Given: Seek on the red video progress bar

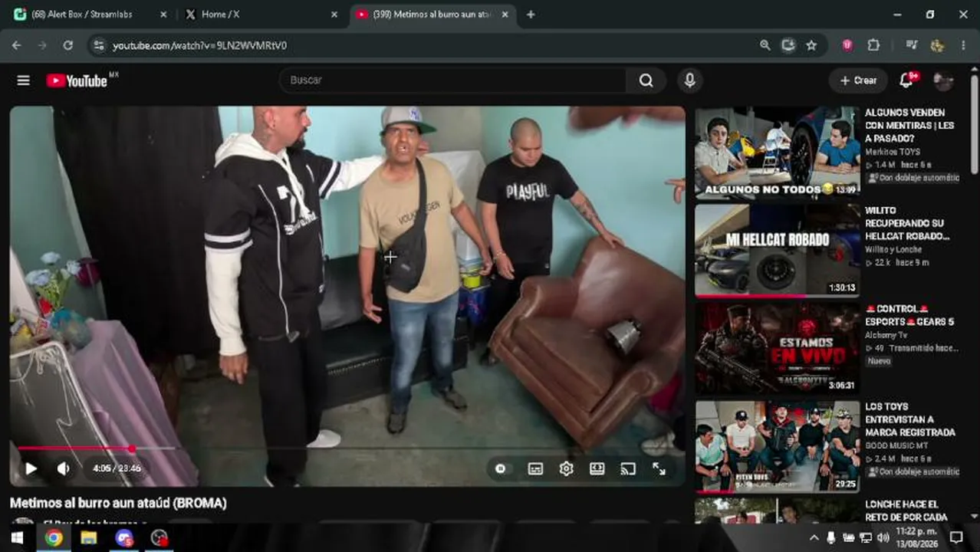Looking at the screenshot, I should (347, 449).
